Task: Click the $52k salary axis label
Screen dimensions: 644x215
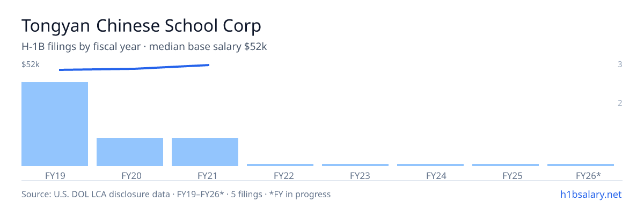Action: click(x=31, y=64)
